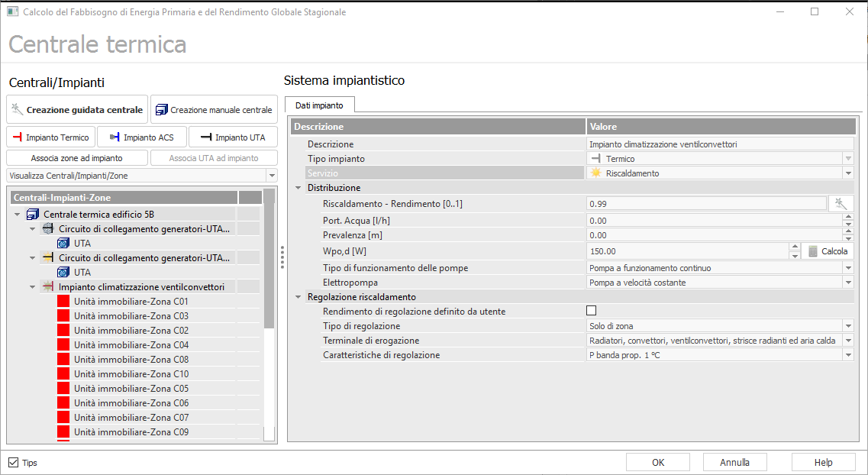Toggle the Tips checkbox
Screen dimensions: 868x475
click(13, 462)
